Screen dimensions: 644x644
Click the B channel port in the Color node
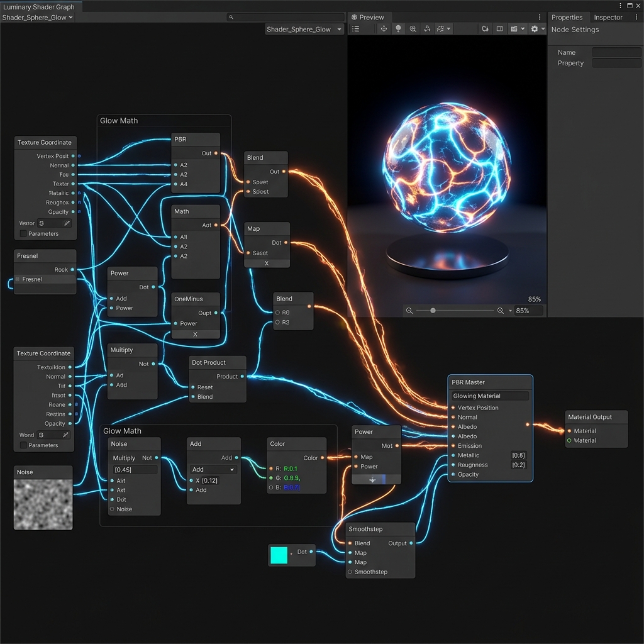pos(271,487)
